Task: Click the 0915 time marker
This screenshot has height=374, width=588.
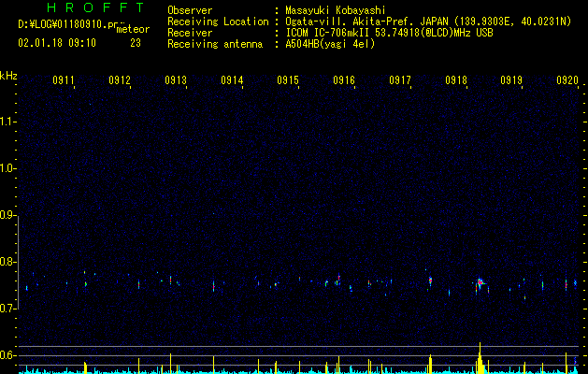Action: point(288,80)
